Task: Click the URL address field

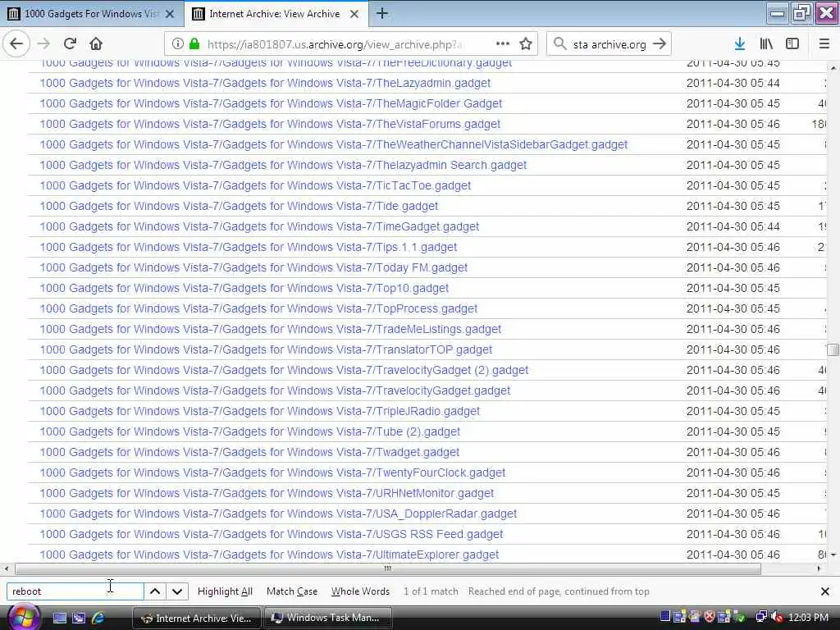Action: coord(335,44)
